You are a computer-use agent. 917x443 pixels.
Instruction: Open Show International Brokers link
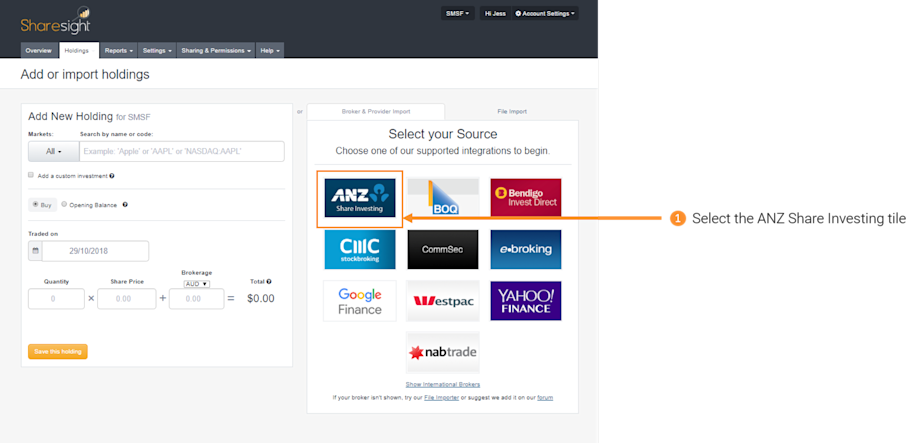pos(443,384)
